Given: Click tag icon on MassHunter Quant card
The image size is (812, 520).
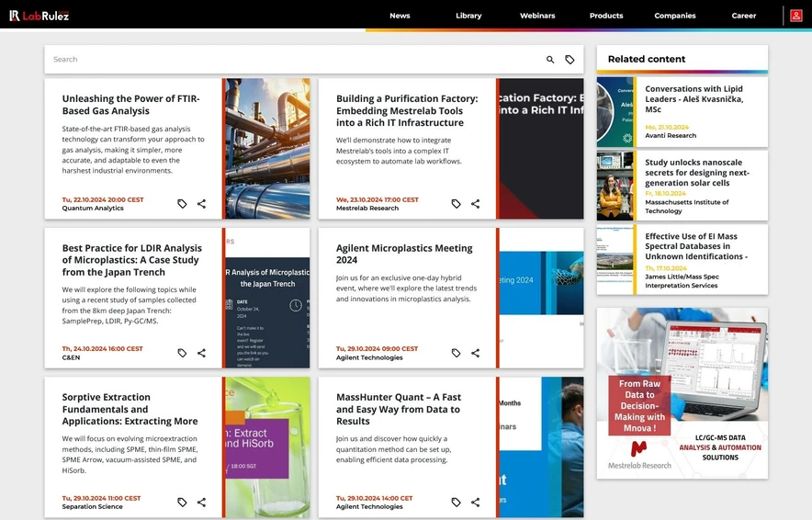Looking at the screenshot, I should (x=456, y=502).
